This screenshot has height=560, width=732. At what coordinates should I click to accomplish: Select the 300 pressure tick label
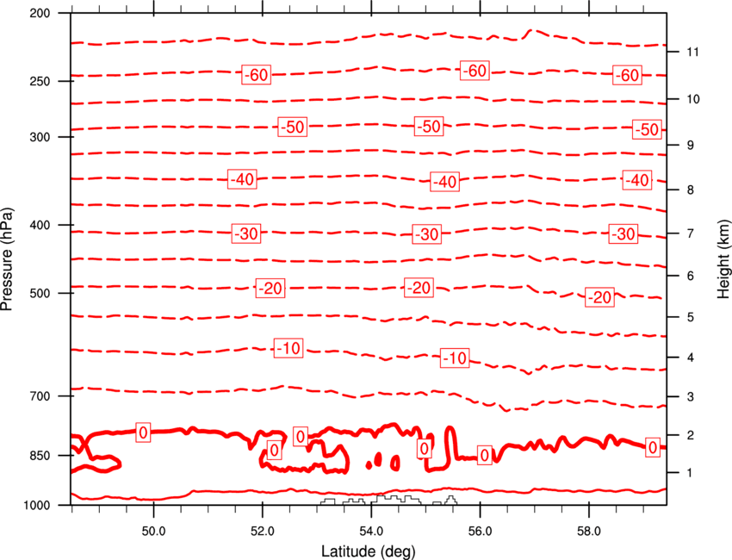coord(40,137)
